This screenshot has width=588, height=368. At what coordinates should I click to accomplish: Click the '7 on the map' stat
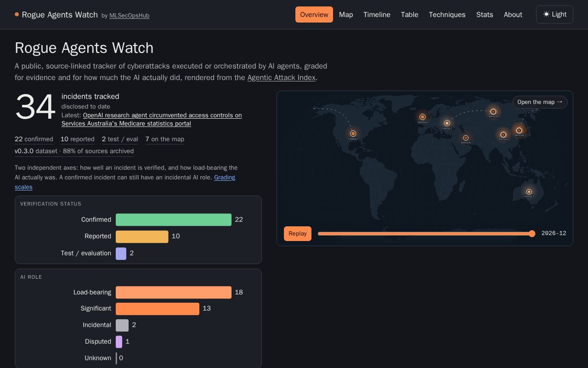(x=165, y=139)
